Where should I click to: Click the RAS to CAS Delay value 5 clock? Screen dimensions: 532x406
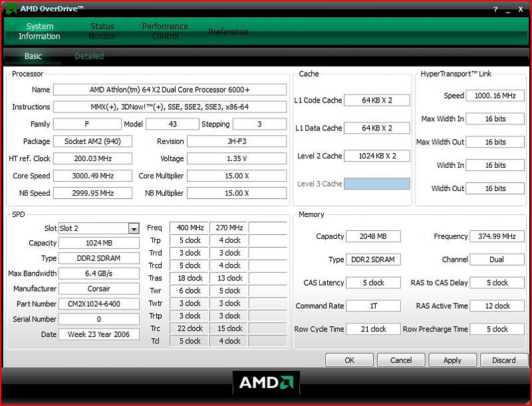(497, 283)
